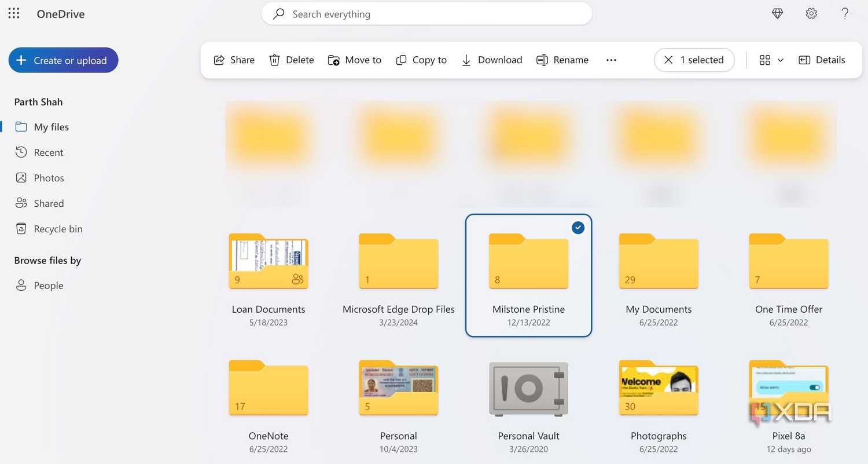
Task: Open the My Documents folder icon
Action: tap(659, 261)
